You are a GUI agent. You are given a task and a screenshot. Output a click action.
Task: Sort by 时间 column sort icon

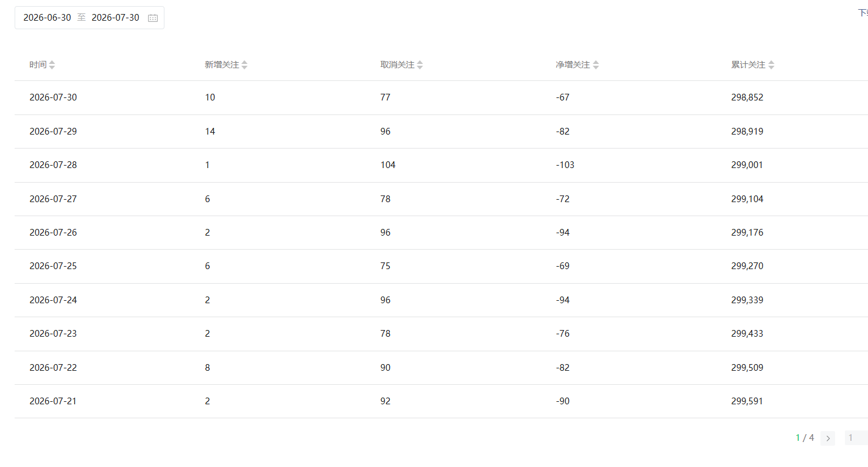tap(52, 65)
